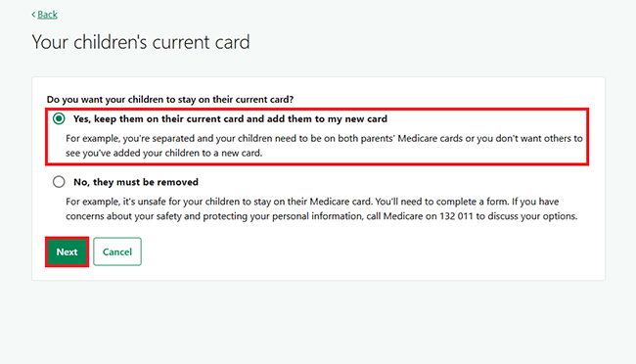Screen dimensions: 636x364
Task: Click the Medicare phone number 132 011
Action: (x=456, y=216)
